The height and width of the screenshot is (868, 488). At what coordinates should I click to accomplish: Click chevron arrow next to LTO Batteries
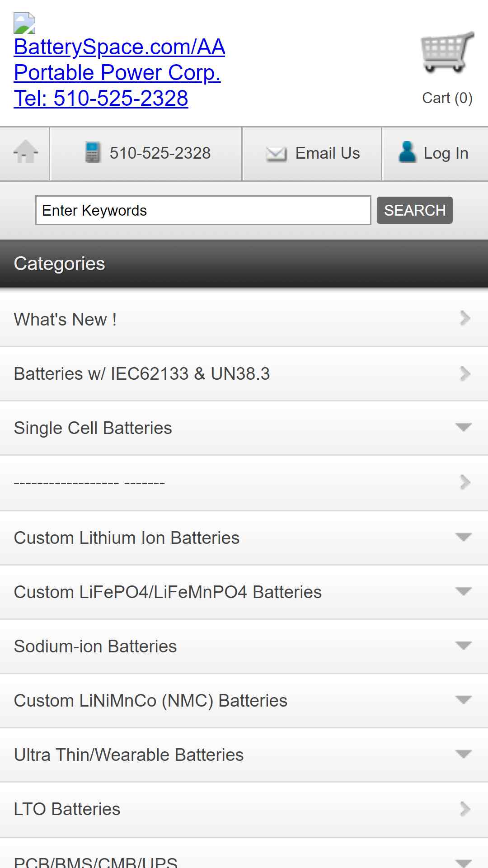(465, 809)
